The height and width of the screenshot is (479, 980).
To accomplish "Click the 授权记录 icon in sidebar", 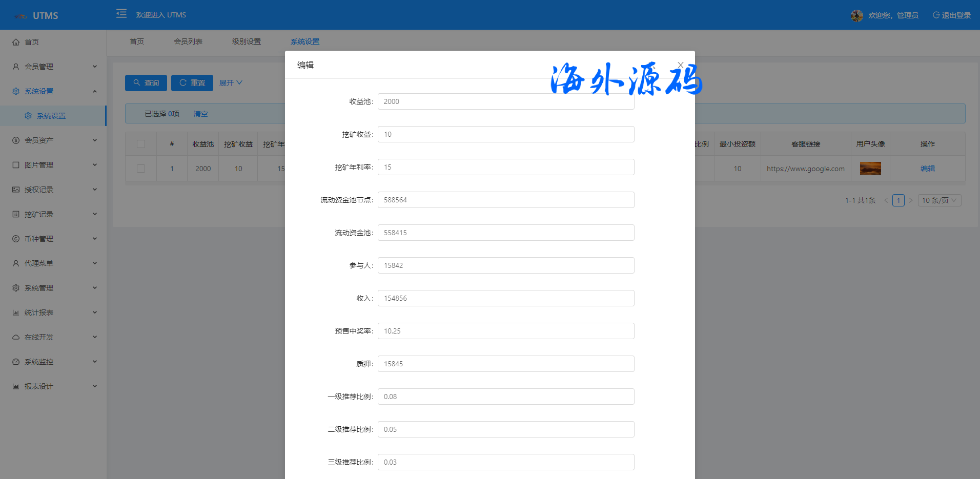I will (16, 190).
